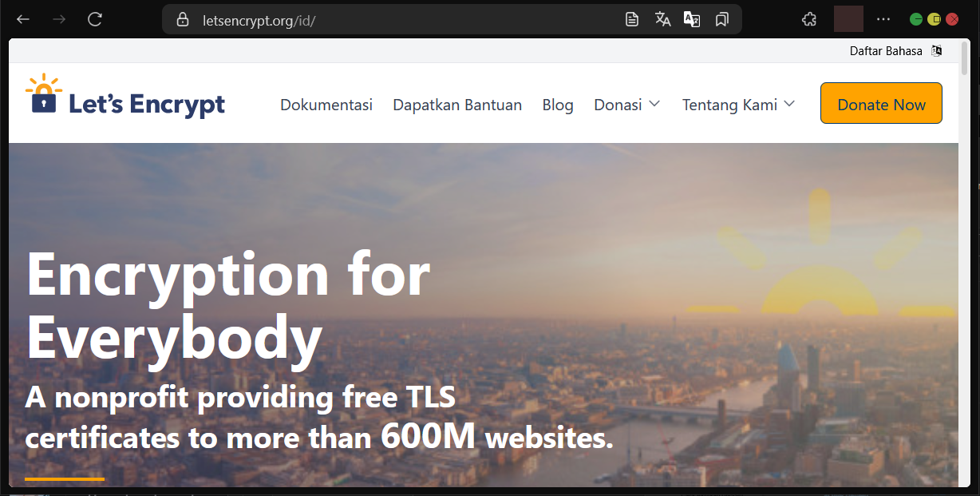This screenshot has width=980, height=496.
Task: Open Dapatkan Bantuan in the navigation
Action: coord(457,105)
